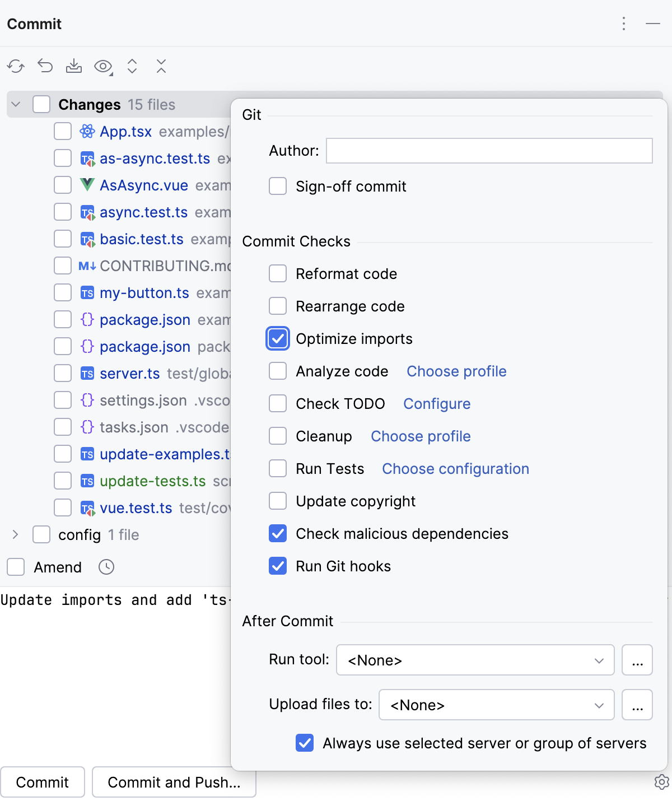The width and height of the screenshot is (672, 801).
Task: Expand all changed file groups
Action: [x=132, y=66]
